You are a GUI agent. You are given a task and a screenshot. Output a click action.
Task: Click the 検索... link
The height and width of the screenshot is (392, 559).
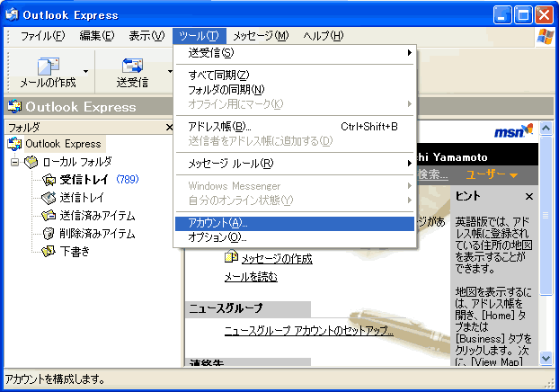point(433,174)
